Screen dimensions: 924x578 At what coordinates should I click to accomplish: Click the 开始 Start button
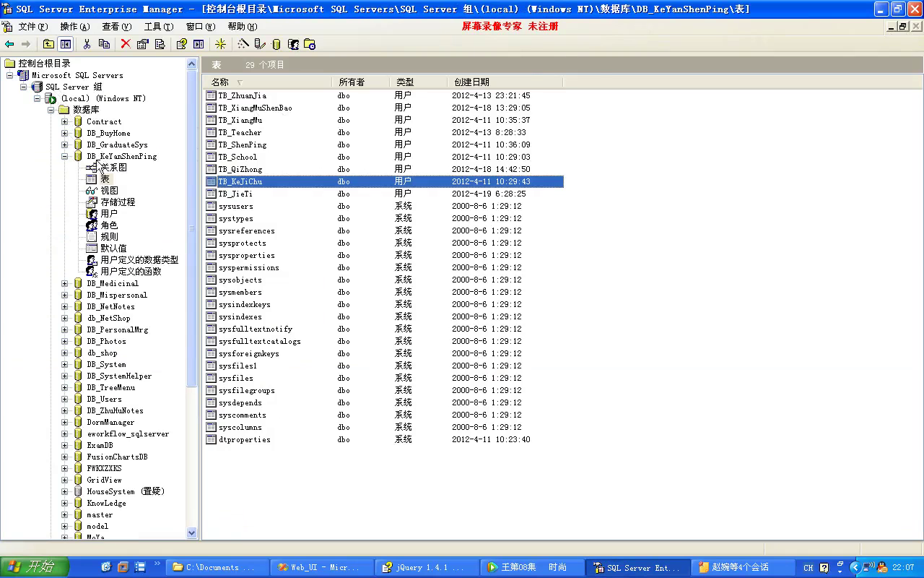coord(35,567)
